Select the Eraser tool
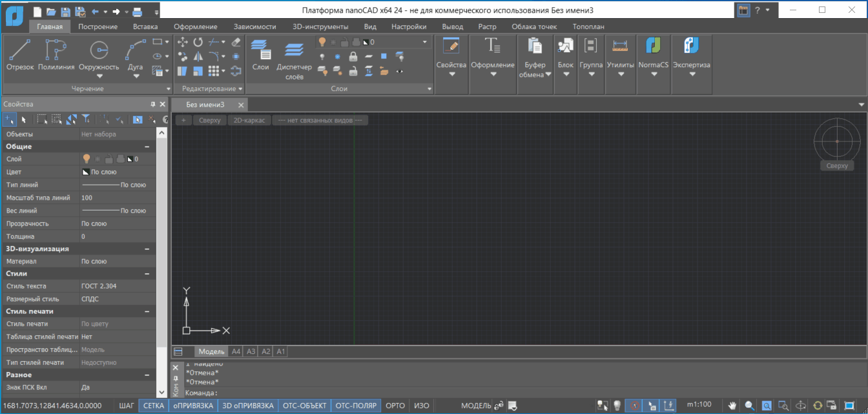868x414 pixels. [236, 42]
